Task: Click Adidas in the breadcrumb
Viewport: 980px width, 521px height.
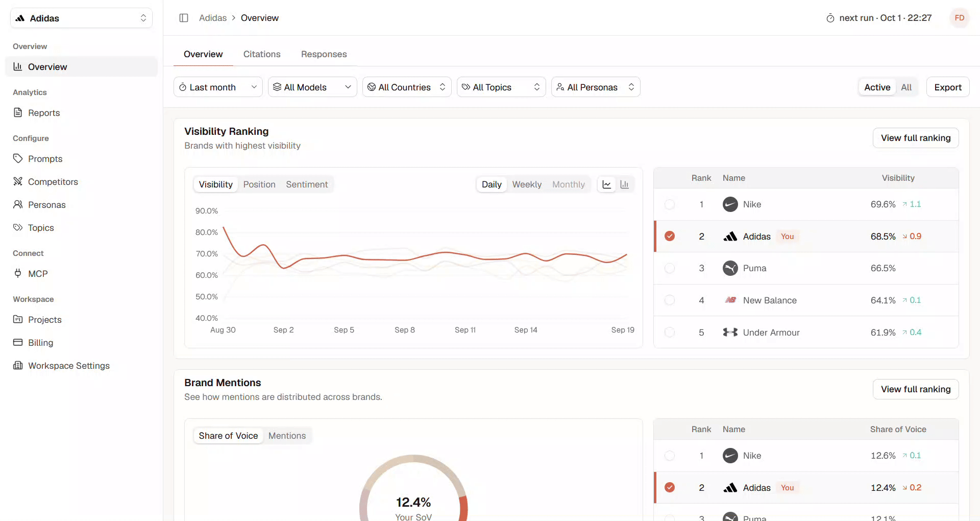Action: (213, 18)
